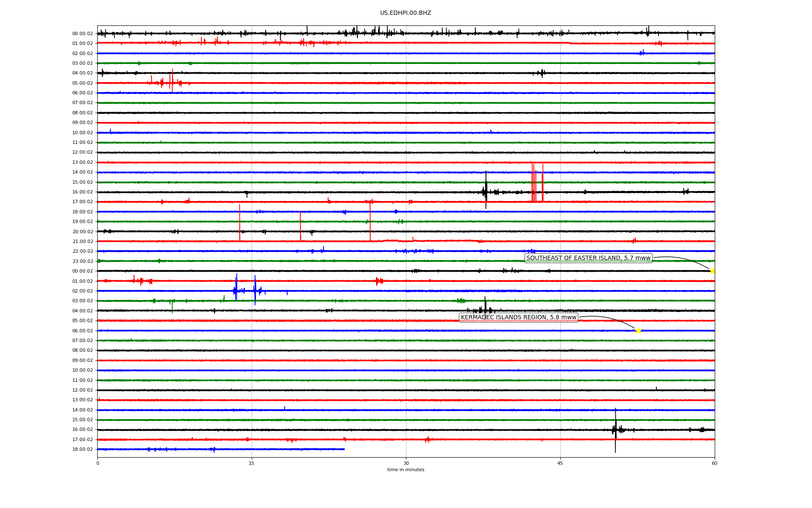Click the 30 tick label on x-axis

[406, 463]
